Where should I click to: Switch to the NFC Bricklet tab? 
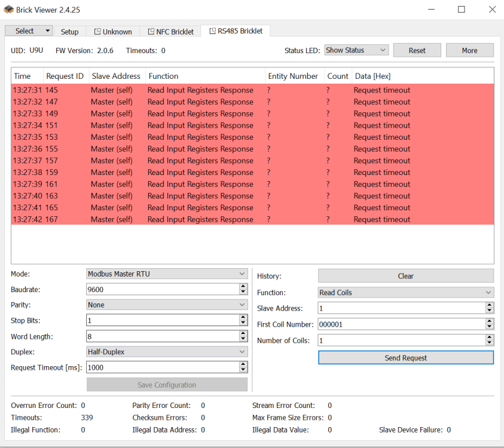tap(175, 32)
